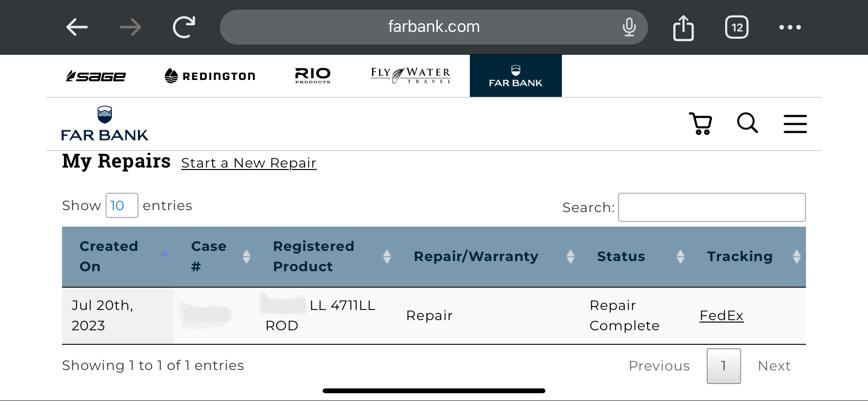The height and width of the screenshot is (401, 868).
Task: Tap the microphone icon in address bar
Action: (x=629, y=27)
